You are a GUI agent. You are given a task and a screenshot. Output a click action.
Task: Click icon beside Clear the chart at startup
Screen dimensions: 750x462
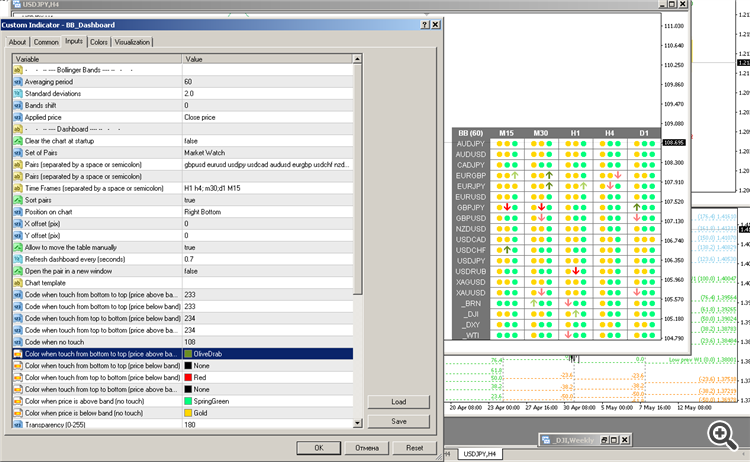click(18, 141)
